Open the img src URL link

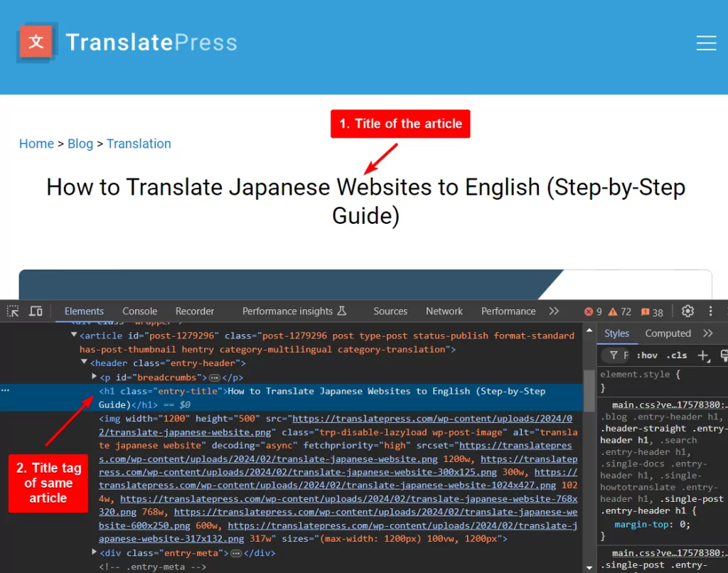pyautogui.click(x=336, y=425)
